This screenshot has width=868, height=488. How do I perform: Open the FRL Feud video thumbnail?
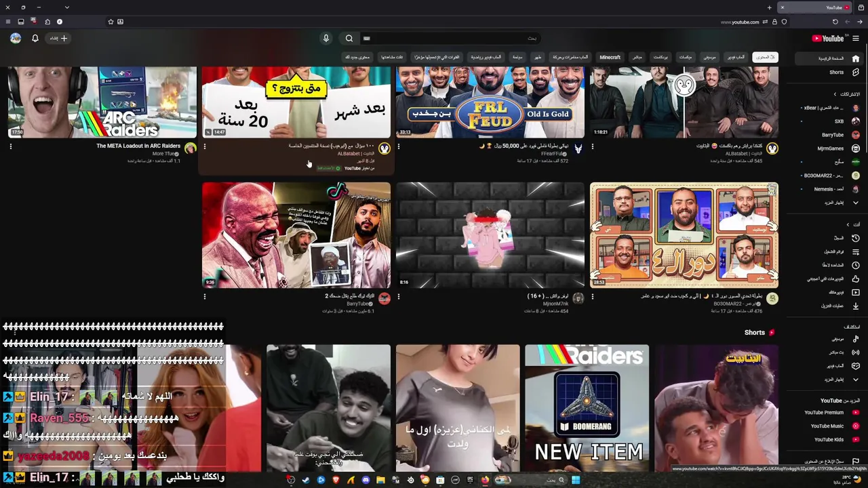coord(490,102)
